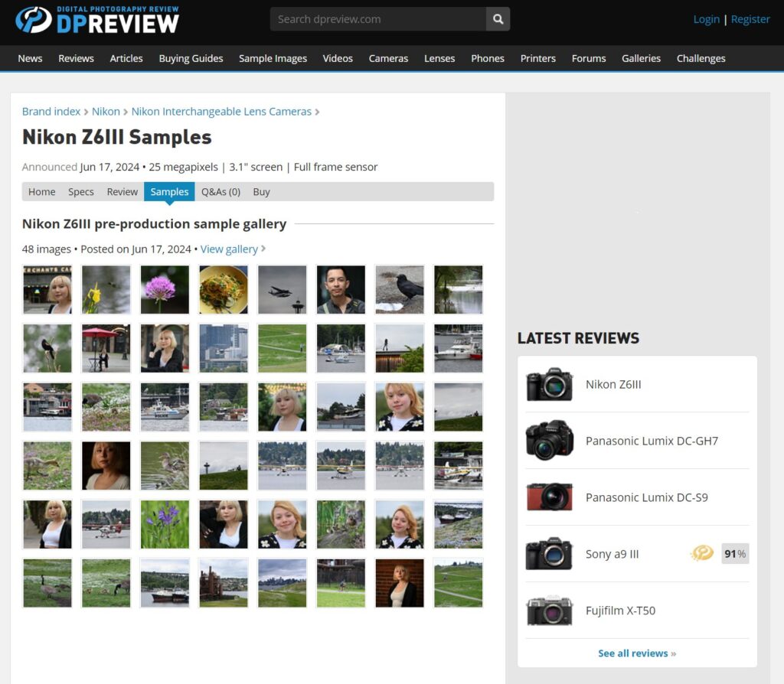Click the Nikon Interchangeable Lens Cameras breadcrumb
This screenshot has width=784, height=684.
(x=221, y=112)
